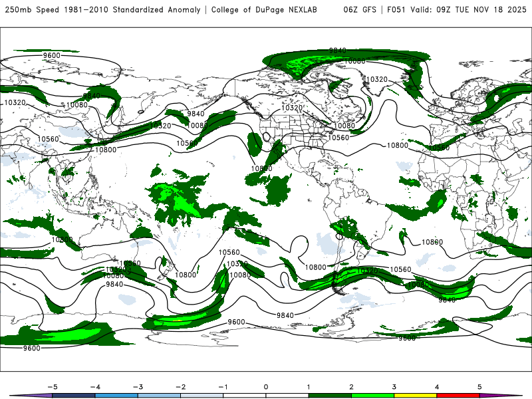Click the '0' value on the color scale

265,387
